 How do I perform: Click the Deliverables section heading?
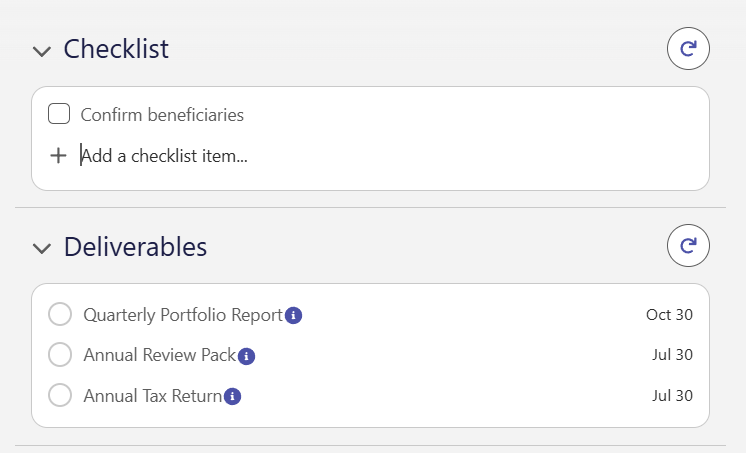(136, 246)
